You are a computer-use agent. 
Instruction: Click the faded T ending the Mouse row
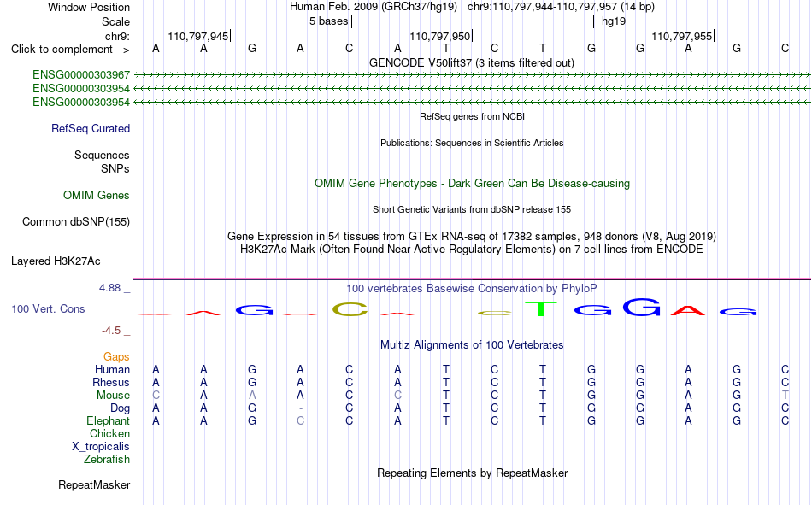coord(786,395)
